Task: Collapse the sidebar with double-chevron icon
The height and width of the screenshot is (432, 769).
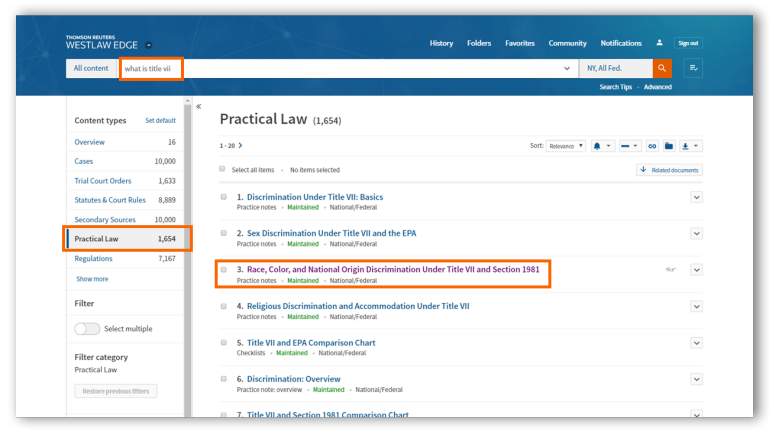Action: (198, 106)
